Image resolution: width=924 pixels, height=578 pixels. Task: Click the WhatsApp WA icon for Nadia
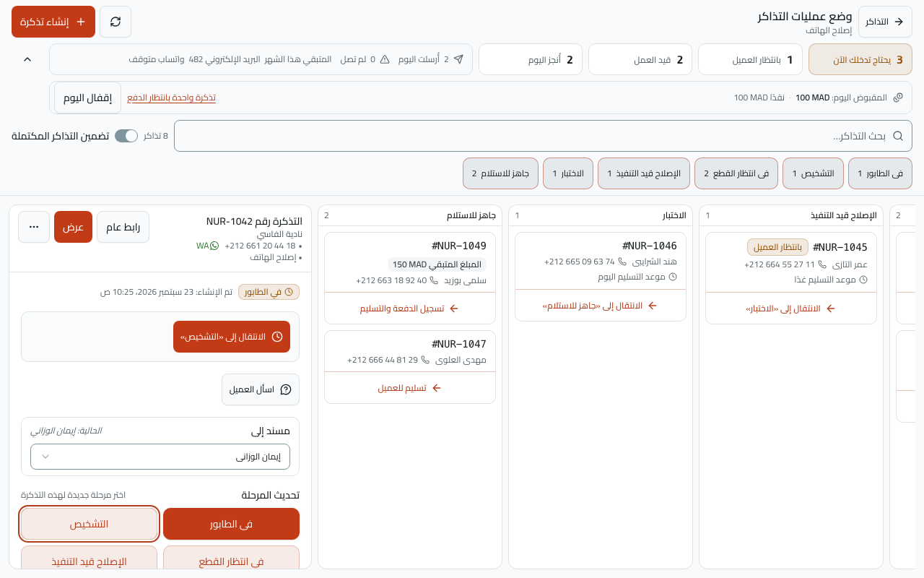[207, 246]
